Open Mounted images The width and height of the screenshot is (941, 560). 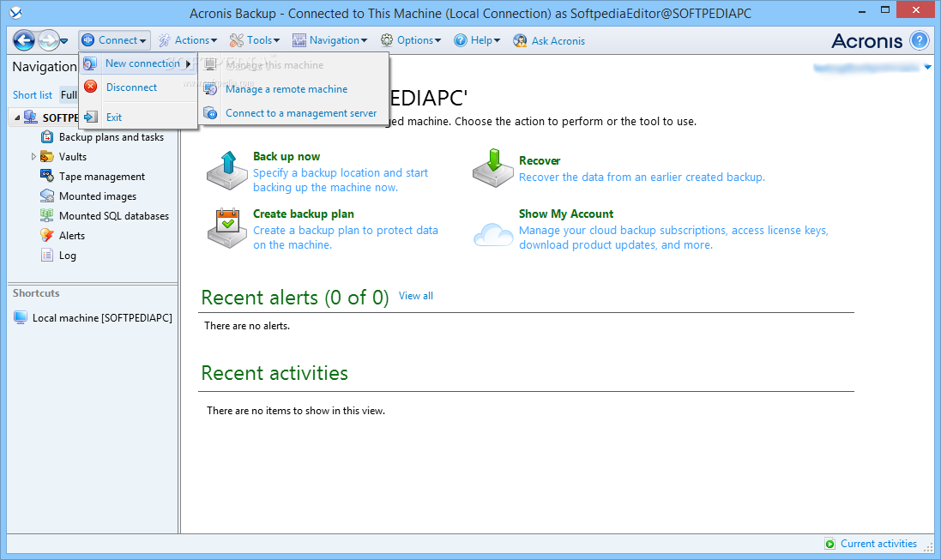(97, 196)
